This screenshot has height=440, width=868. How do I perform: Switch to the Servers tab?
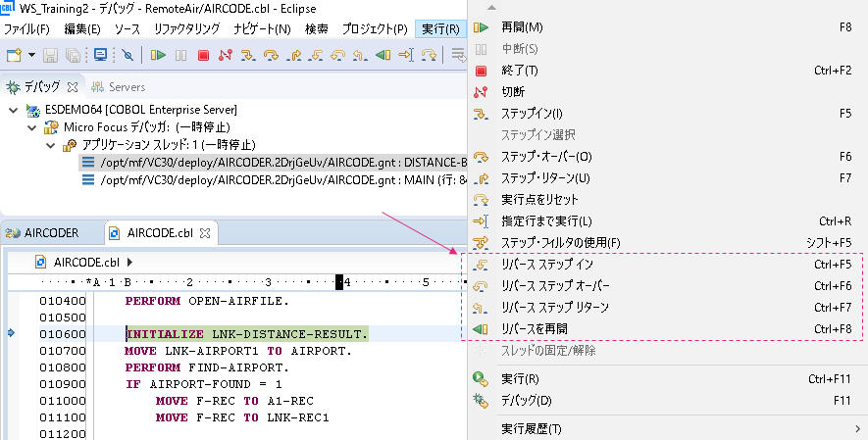coord(118,87)
